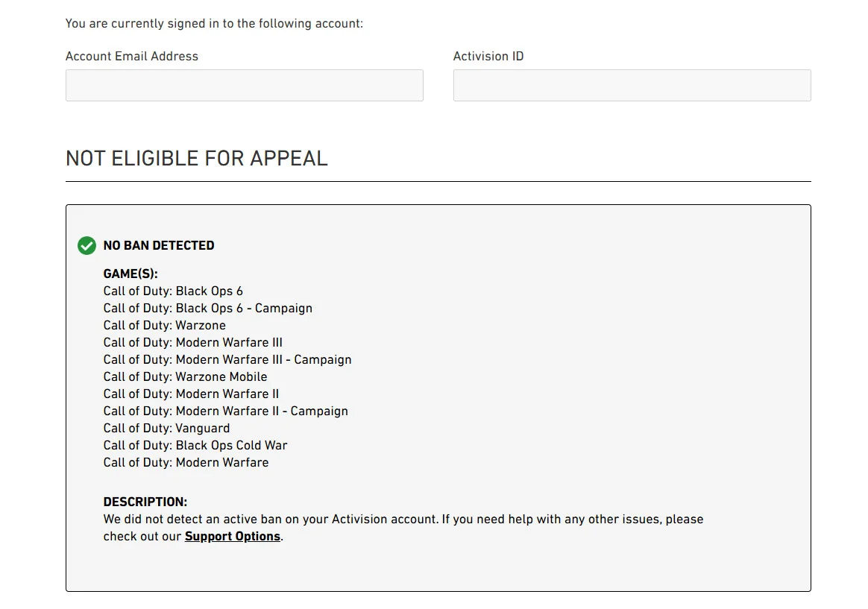Click the Account Email Address input field

pos(244,86)
